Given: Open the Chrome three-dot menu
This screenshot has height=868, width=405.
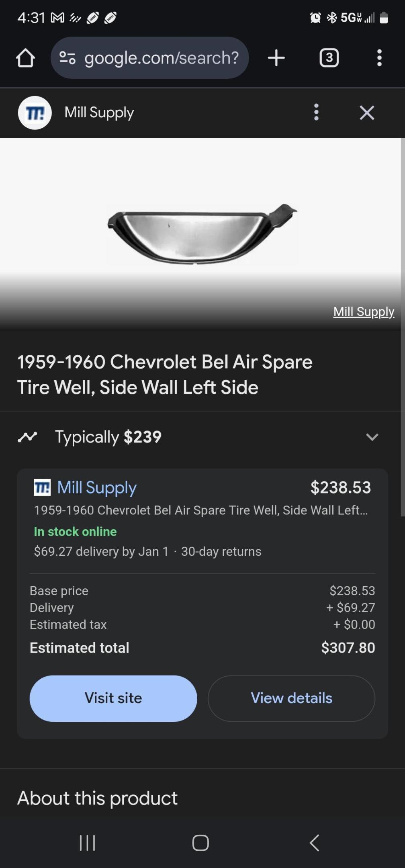Looking at the screenshot, I should (379, 58).
